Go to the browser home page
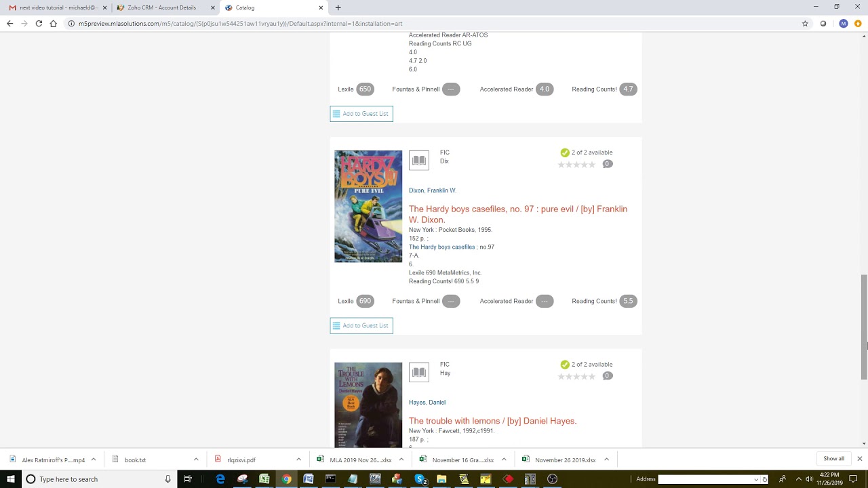Image resolution: width=868 pixels, height=488 pixels. [x=53, y=23]
